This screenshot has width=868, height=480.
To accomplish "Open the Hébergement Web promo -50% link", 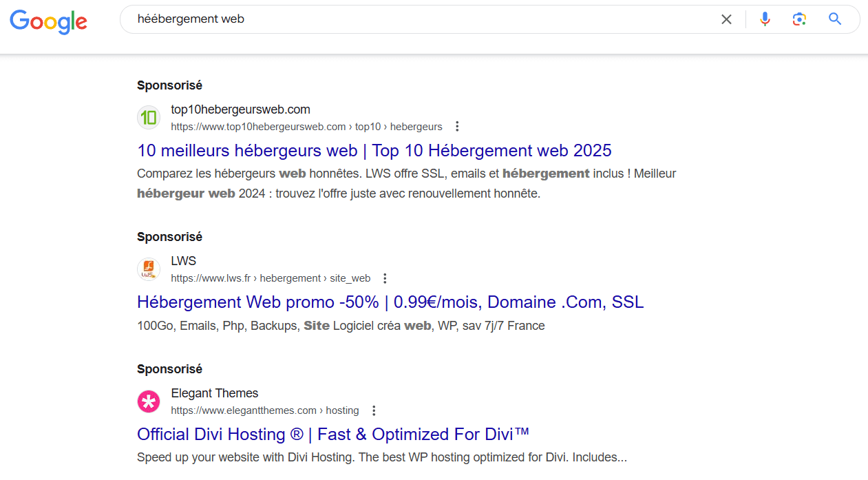I will [390, 302].
